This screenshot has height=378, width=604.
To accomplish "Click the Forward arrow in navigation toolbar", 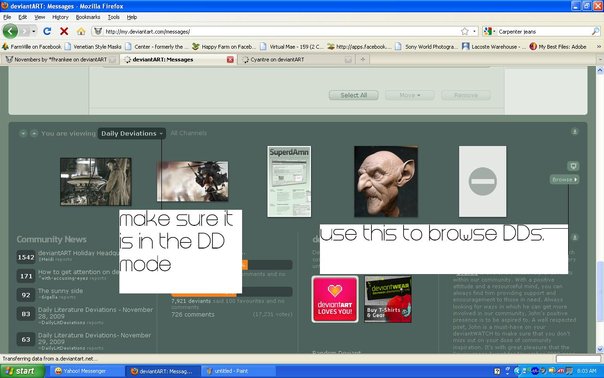I will pos(25,31).
